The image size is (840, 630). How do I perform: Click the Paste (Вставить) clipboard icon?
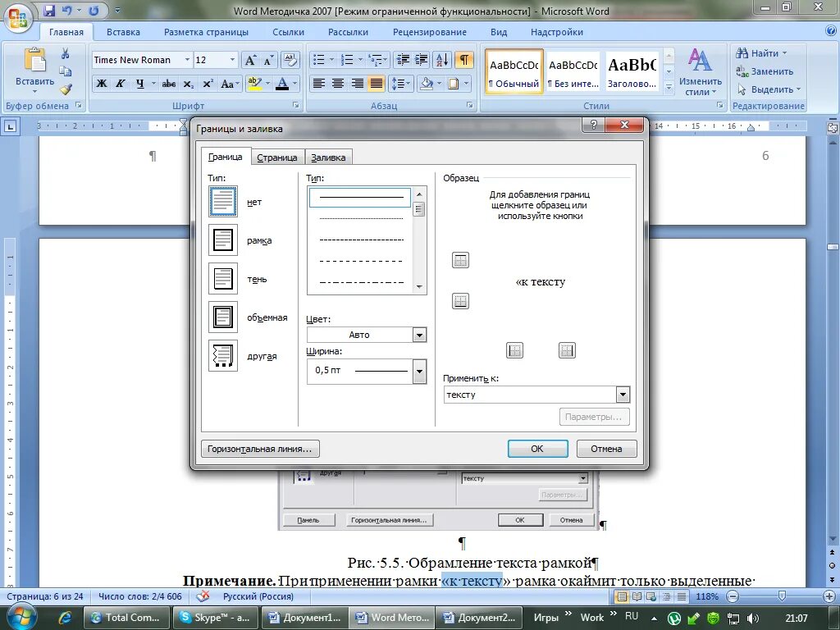(x=34, y=60)
